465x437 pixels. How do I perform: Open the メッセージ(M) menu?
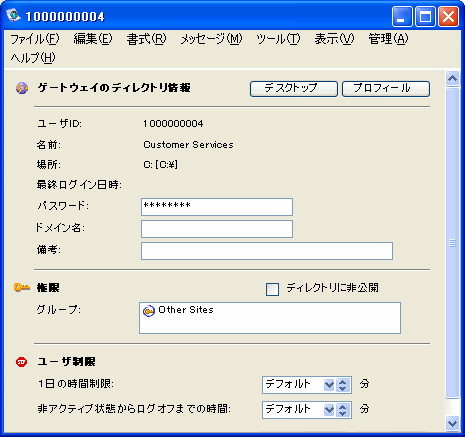point(211,39)
